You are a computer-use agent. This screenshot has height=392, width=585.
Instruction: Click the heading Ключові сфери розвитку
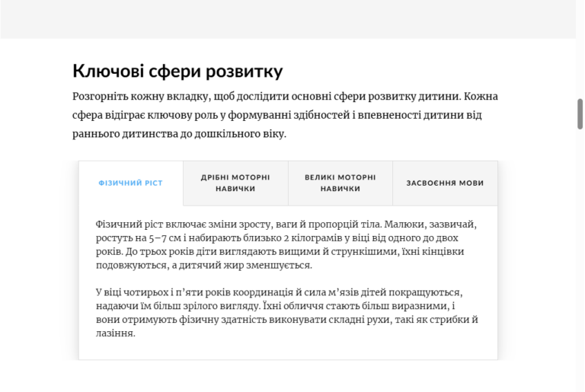pos(177,71)
